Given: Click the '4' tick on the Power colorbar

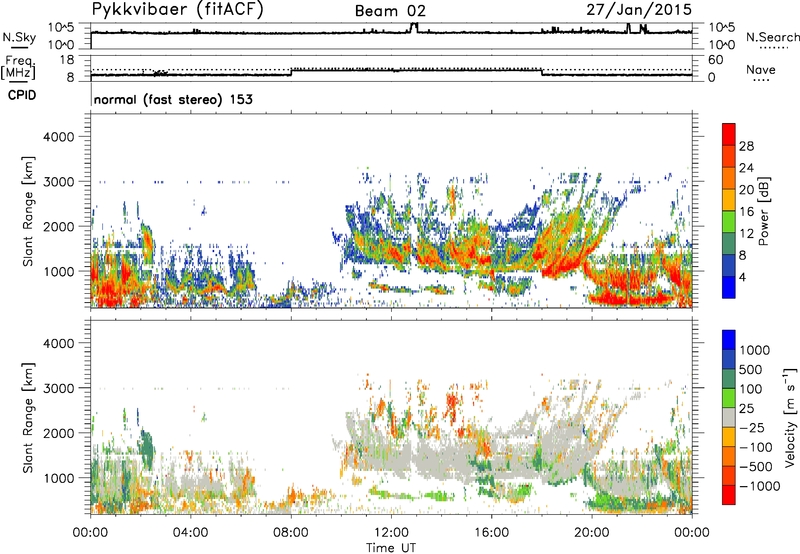Looking at the screenshot, I should [742, 277].
